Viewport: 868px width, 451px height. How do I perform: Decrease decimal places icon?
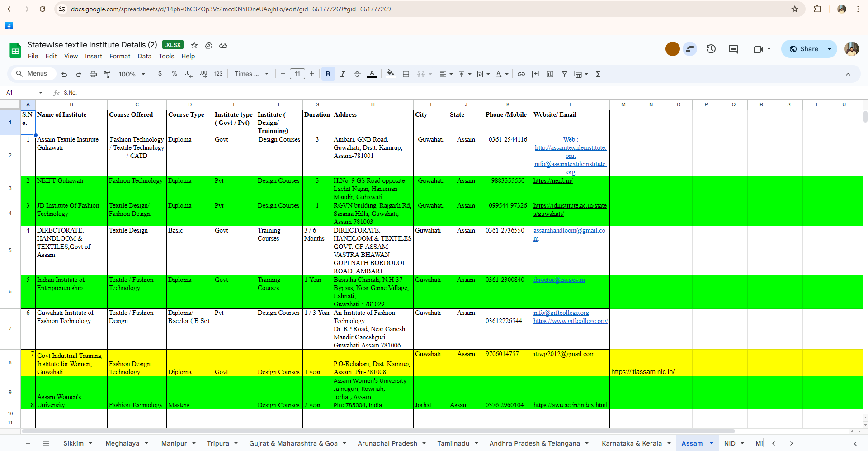pyautogui.click(x=189, y=74)
